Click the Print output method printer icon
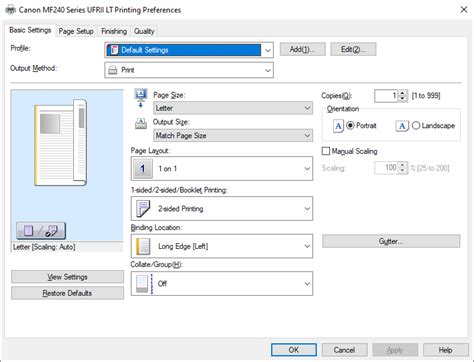474x362 pixels. [113, 70]
